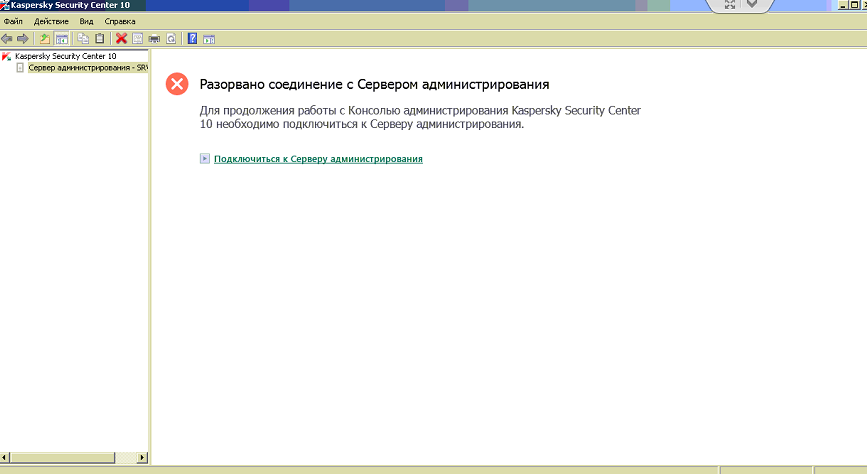Click the fullscreen arrows icon in top overlay
This screenshot has width=867, height=474.
point(730,4)
